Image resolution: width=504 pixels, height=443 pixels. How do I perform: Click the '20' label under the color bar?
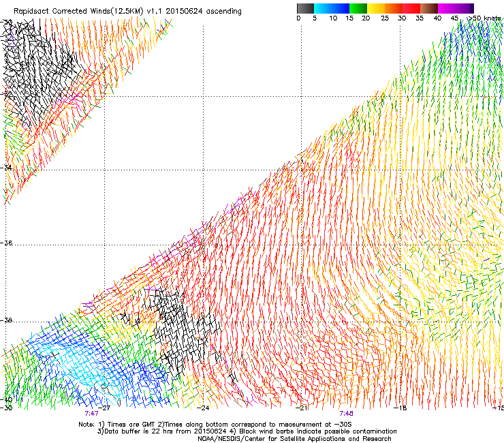[x=366, y=18]
